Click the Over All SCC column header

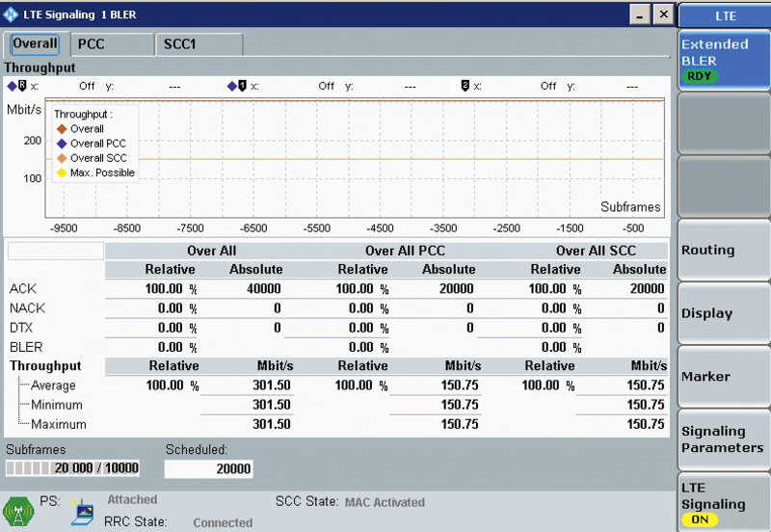[x=596, y=251]
